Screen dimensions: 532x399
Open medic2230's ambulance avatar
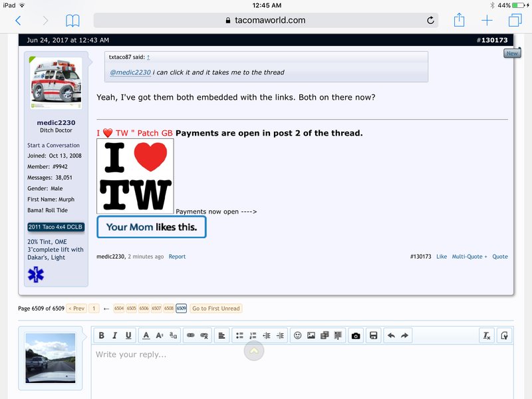57,83
